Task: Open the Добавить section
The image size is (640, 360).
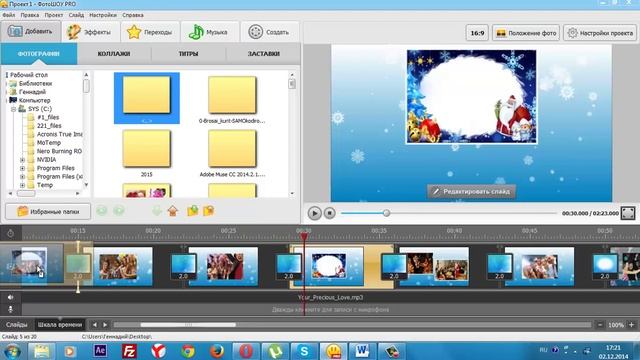Action: (x=31, y=32)
